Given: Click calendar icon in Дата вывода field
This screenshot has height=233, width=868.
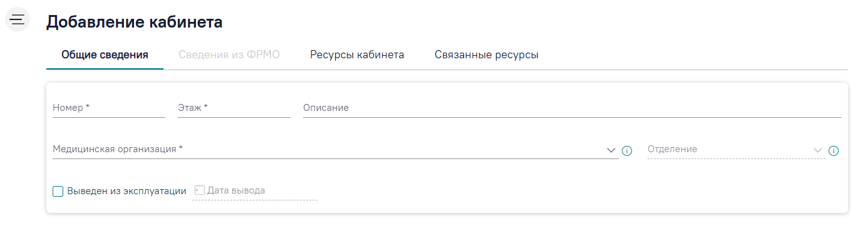Looking at the screenshot, I should (199, 190).
